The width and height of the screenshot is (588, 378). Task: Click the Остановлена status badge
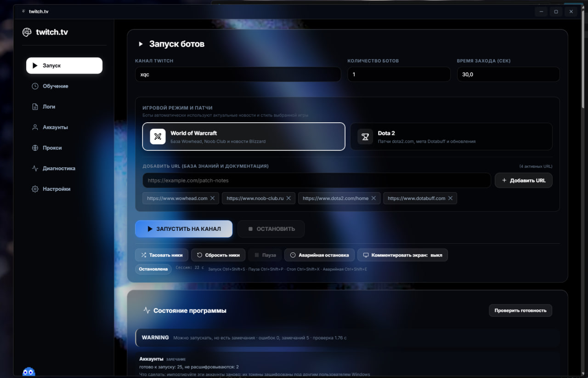153,269
